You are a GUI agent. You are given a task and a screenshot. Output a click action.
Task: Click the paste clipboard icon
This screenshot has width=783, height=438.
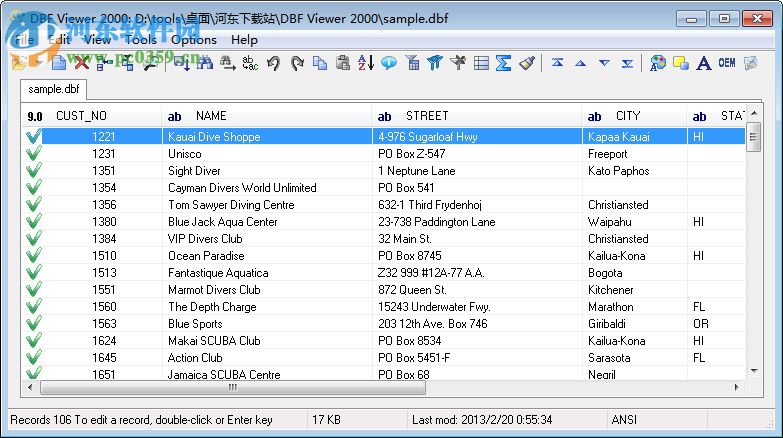(x=343, y=63)
